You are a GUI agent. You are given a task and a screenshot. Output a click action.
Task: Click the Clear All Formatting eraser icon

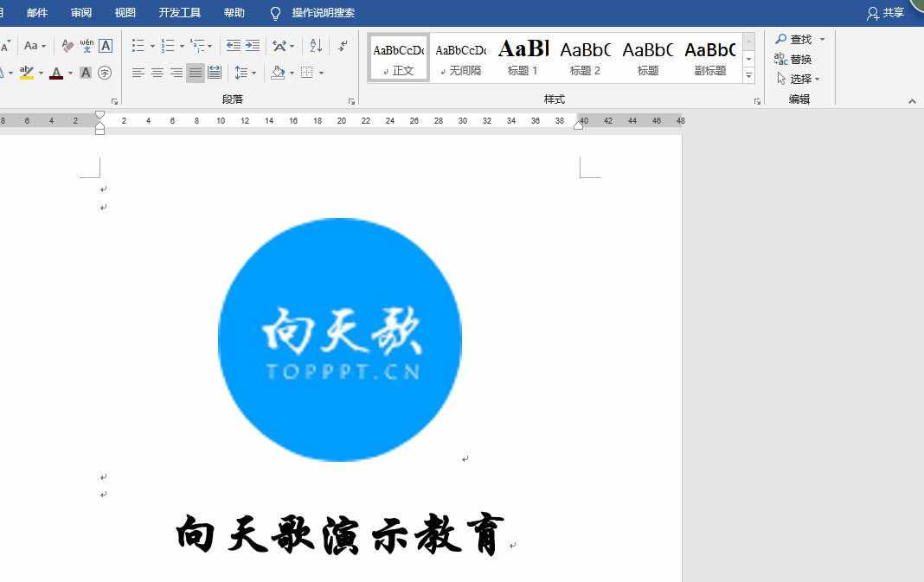click(67, 46)
